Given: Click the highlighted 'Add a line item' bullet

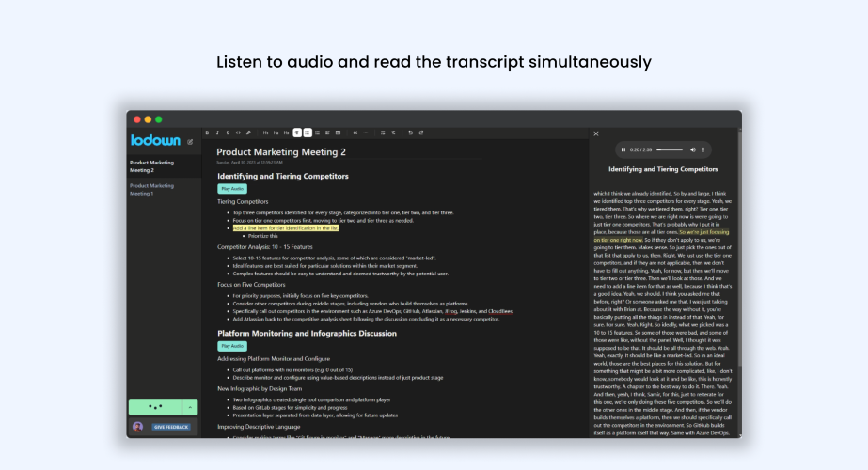Looking at the screenshot, I should [286, 228].
